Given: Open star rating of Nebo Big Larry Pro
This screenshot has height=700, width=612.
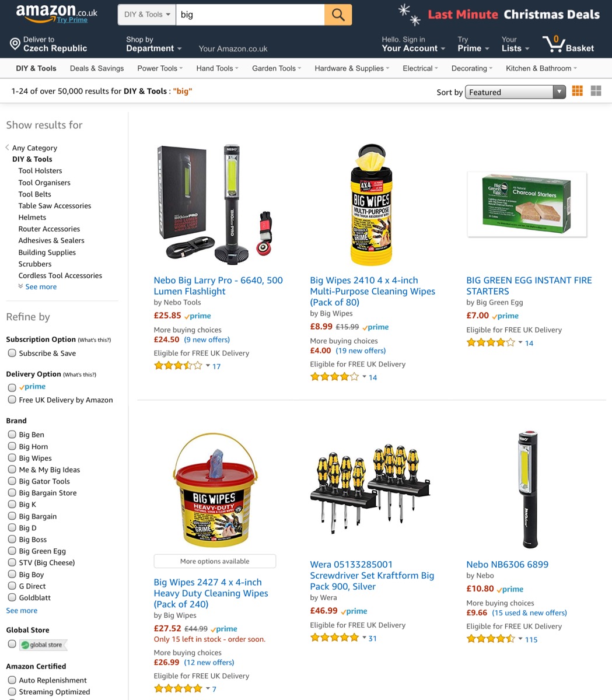Looking at the screenshot, I should (x=178, y=366).
